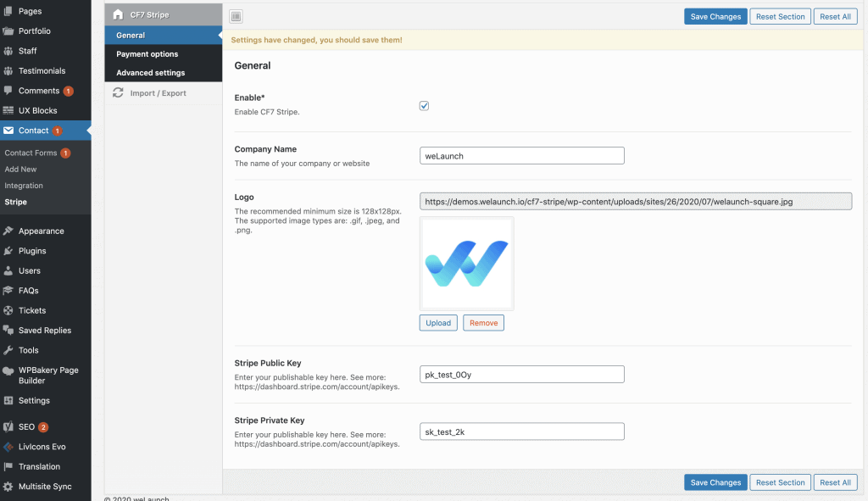This screenshot has height=501, width=868.
Task: Switch to Advanced settings section
Action: [151, 73]
